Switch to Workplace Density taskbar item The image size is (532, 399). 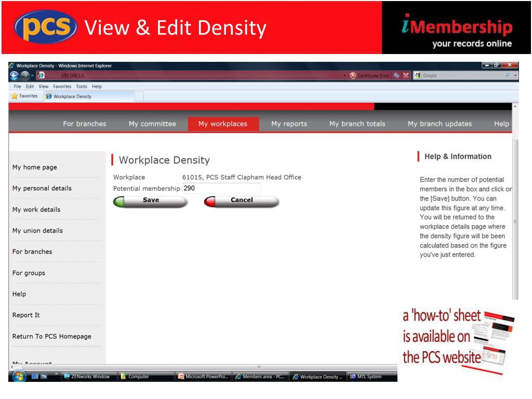point(317,377)
